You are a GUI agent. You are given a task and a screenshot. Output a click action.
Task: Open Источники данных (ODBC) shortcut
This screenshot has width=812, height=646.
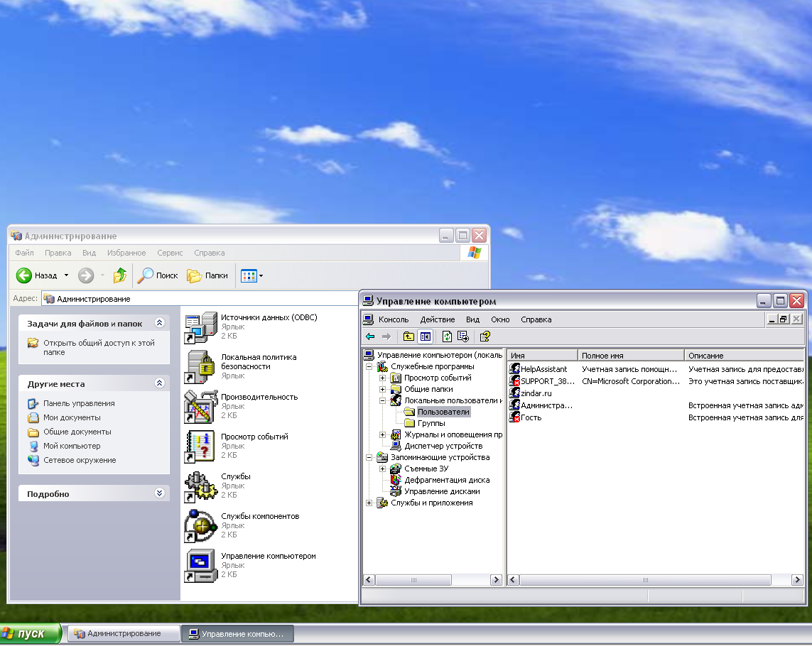(200, 327)
